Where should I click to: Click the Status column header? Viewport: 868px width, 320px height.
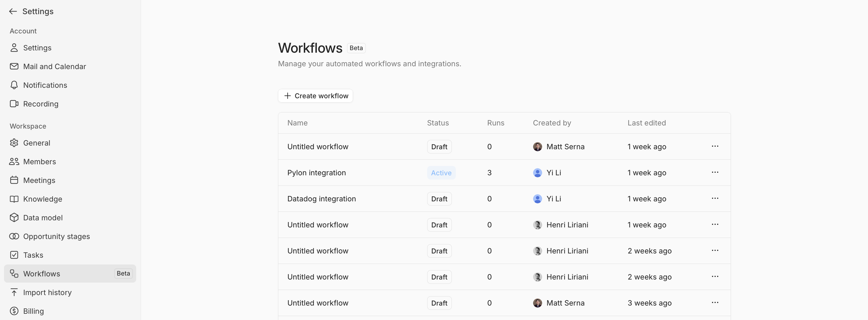tap(438, 123)
